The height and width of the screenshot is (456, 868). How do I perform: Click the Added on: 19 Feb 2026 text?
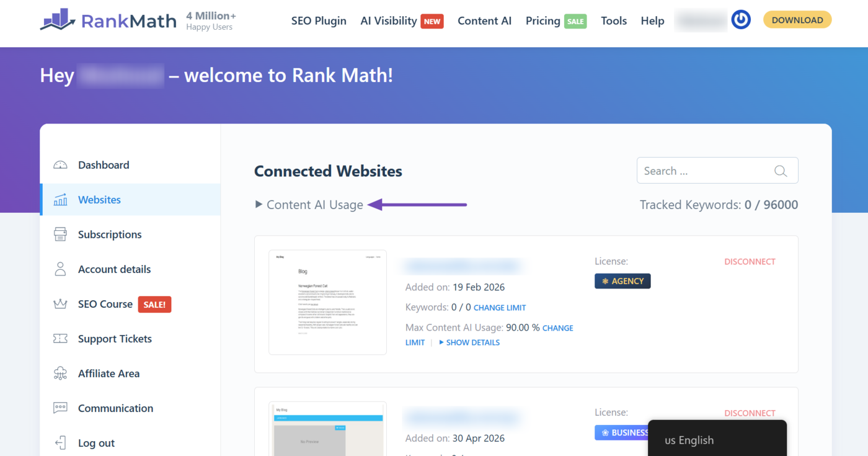(x=455, y=287)
